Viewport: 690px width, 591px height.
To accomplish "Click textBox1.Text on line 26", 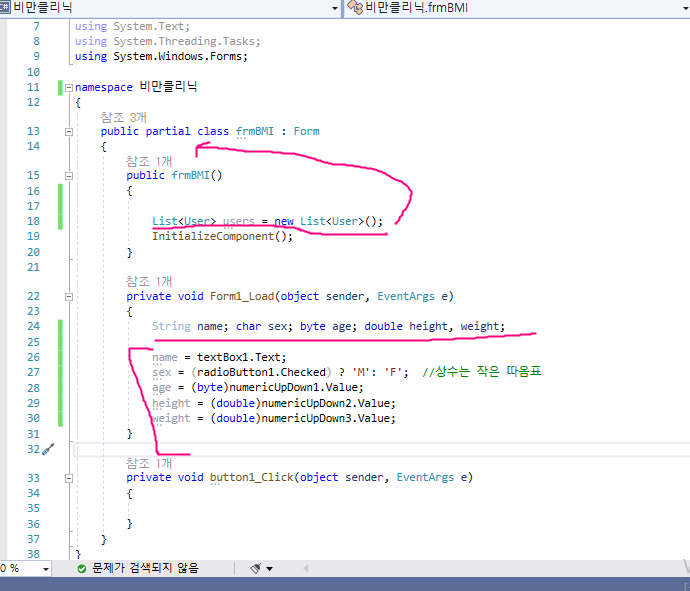I will 239,357.
